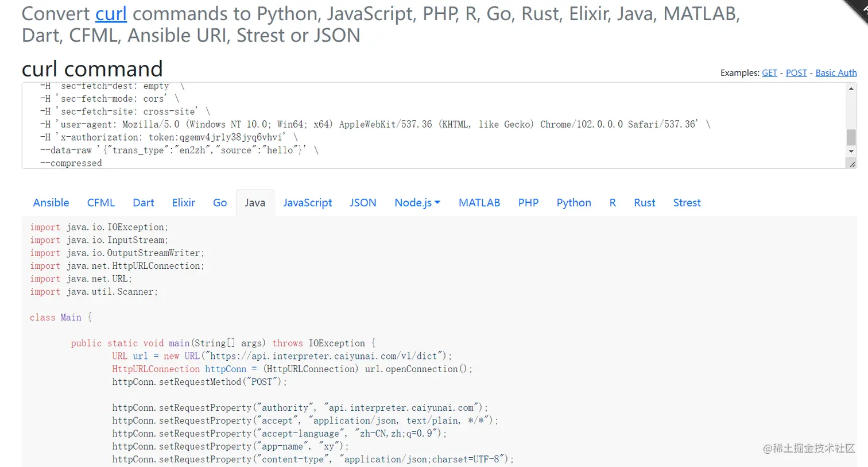Switch to the MATLAB tab
Viewport: 868px width, 467px height.
tap(479, 203)
